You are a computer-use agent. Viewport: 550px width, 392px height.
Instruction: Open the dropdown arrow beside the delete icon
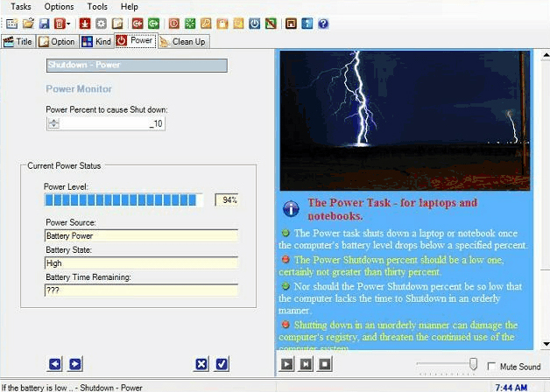coord(68,24)
